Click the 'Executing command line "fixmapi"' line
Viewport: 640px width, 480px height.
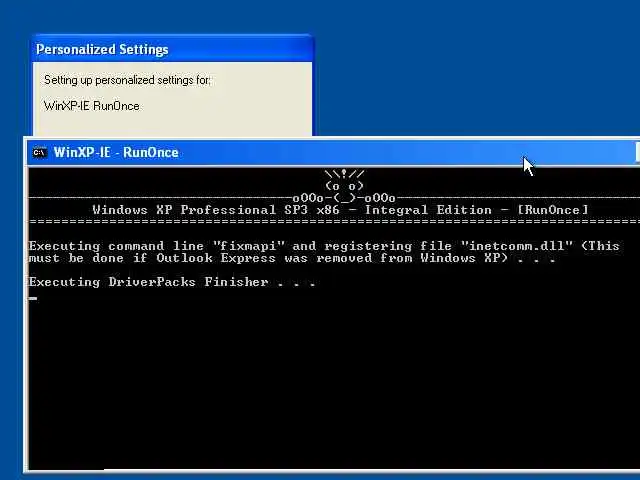coord(324,246)
